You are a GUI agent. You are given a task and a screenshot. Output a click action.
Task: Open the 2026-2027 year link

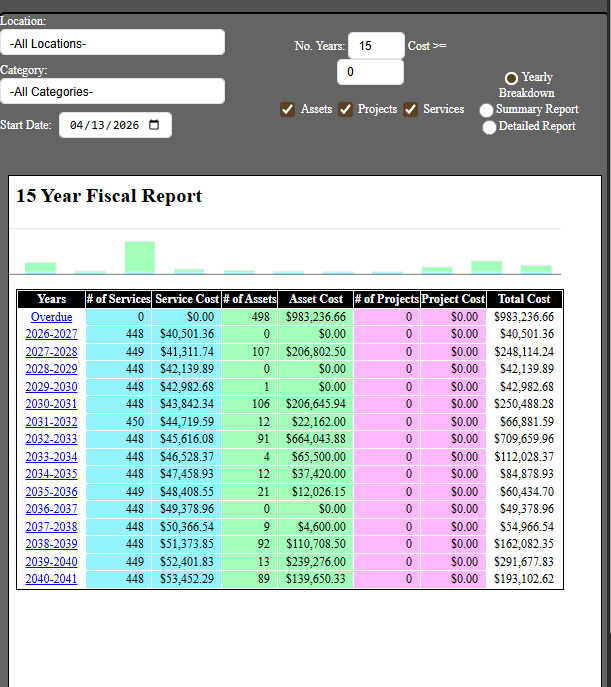pos(51,334)
